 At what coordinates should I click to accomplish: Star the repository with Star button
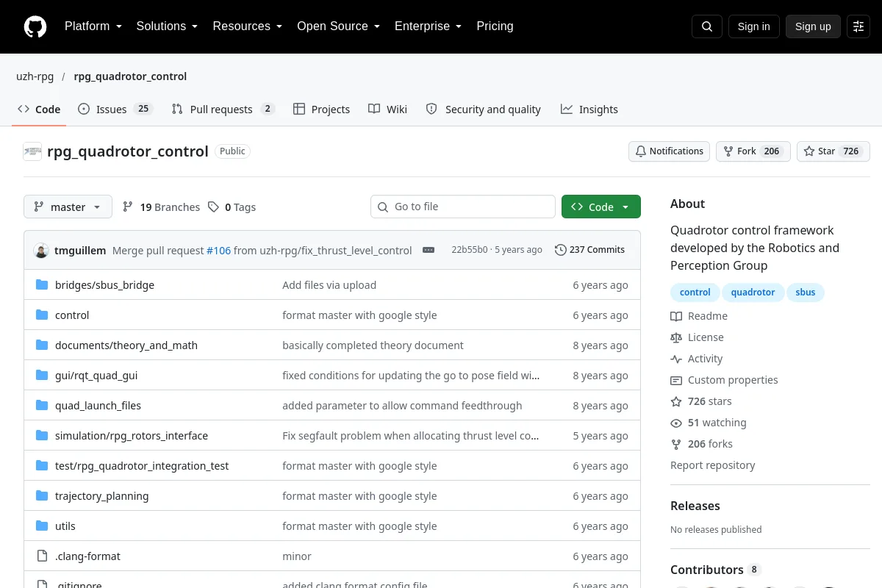[833, 151]
